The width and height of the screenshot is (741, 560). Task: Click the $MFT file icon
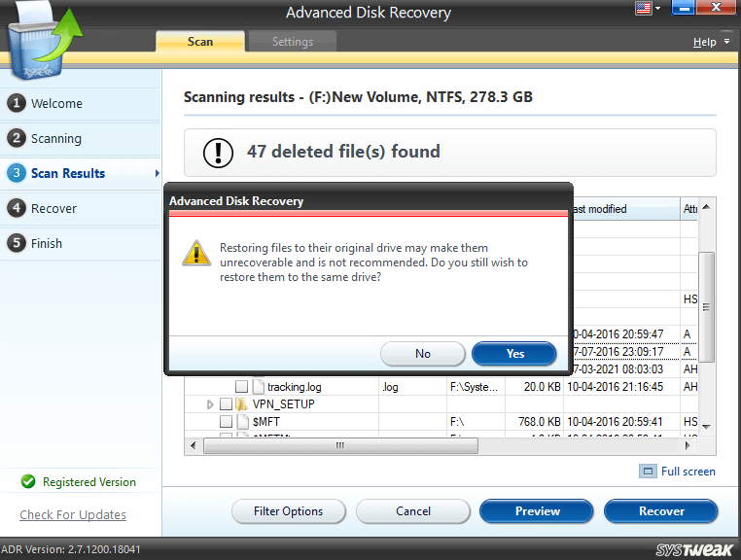242,422
